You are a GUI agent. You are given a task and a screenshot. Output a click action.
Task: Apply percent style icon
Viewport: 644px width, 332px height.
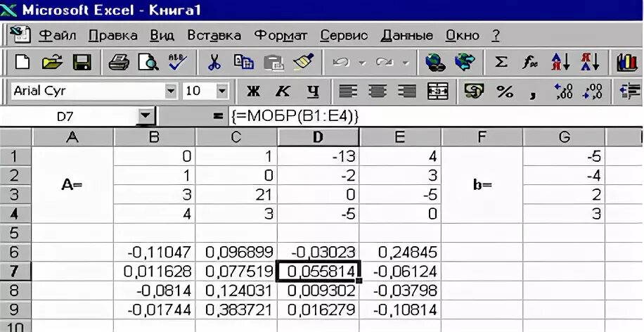coord(505,91)
